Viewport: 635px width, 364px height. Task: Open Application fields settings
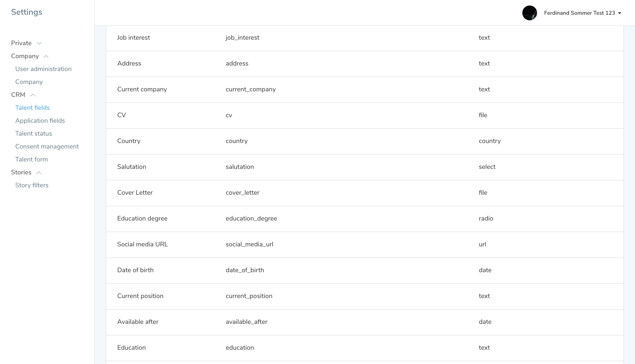click(40, 121)
